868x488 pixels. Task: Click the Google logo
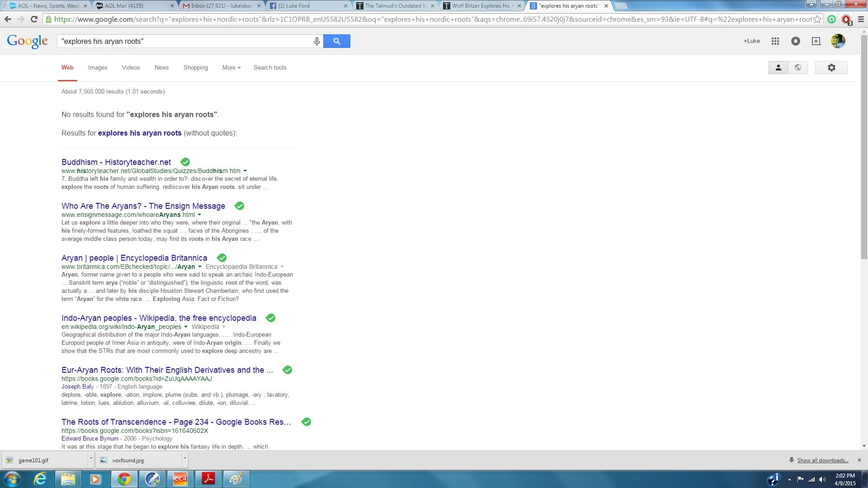pyautogui.click(x=27, y=41)
